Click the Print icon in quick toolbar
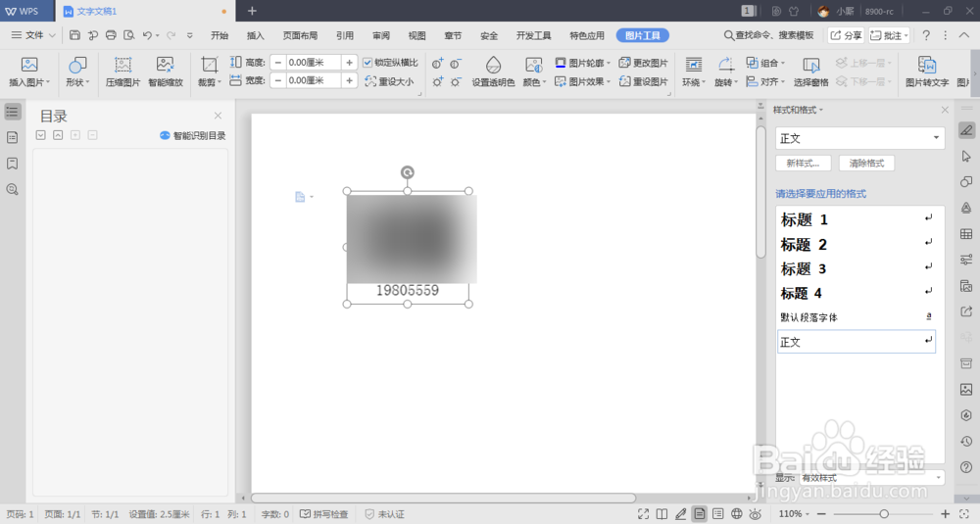The image size is (980, 524). tap(111, 35)
